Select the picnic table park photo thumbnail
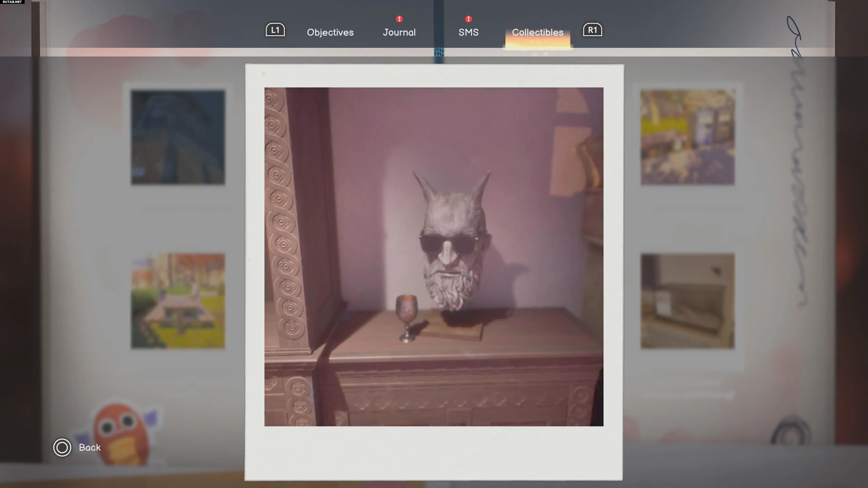 tap(178, 301)
